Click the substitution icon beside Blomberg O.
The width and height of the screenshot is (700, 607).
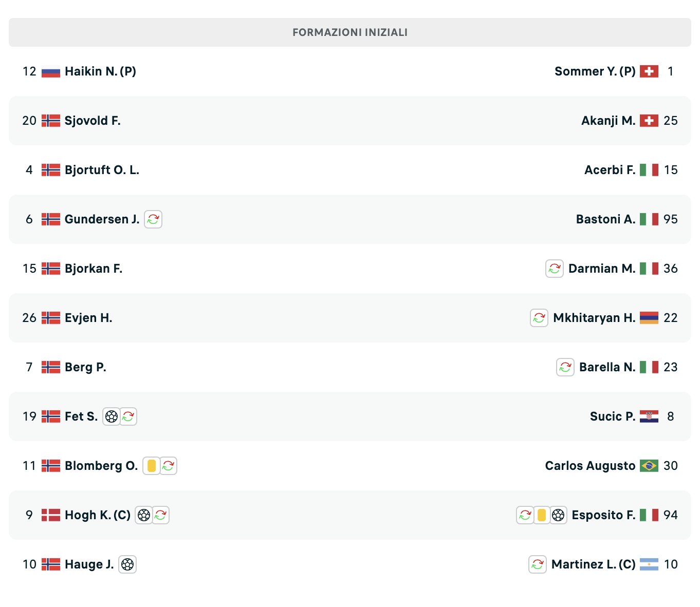coord(168,466)
